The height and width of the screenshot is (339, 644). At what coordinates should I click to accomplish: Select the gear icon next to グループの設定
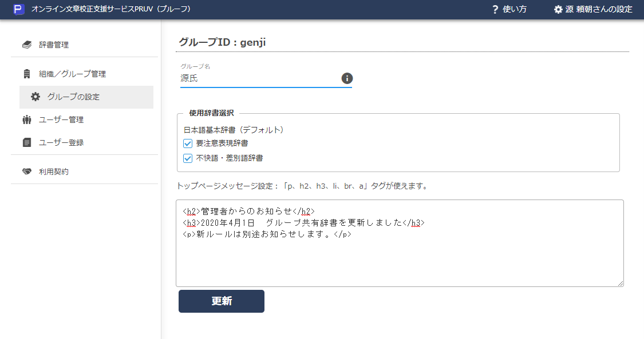click(x=36, y=97)
